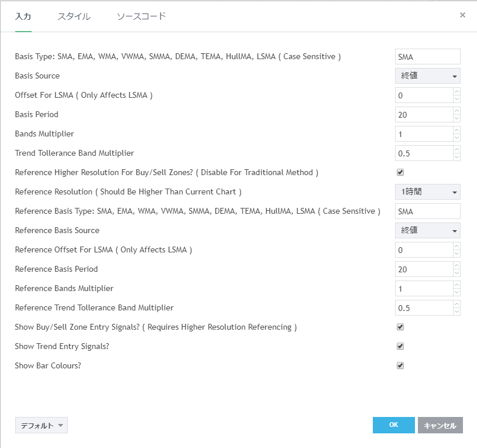
Task: Increase Reference Basis Period with the up arrow
Action: click(457, 265)
